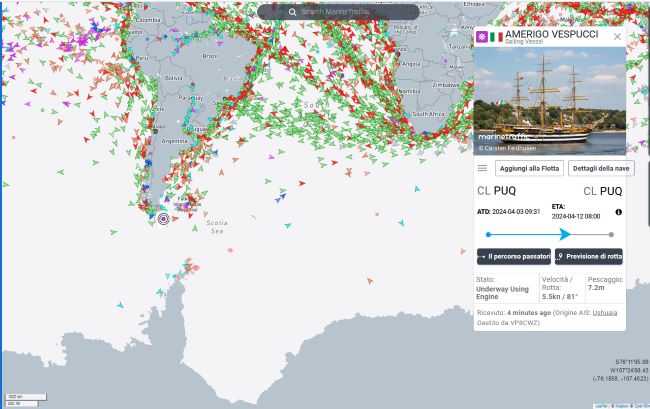Click the ATD 2024-04-03 09:31 value
This screenshot has height=409, width=650.
tap(516, 211)
